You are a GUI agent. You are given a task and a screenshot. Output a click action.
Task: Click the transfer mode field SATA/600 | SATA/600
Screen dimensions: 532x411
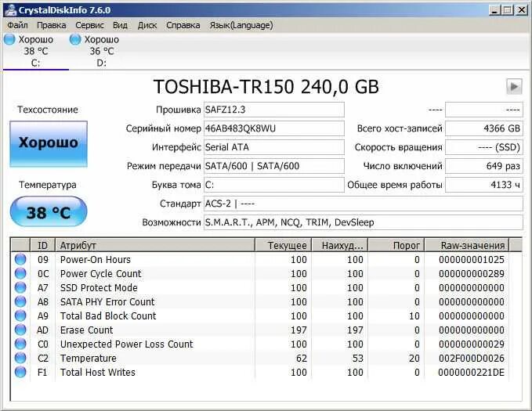pos(274,166)
